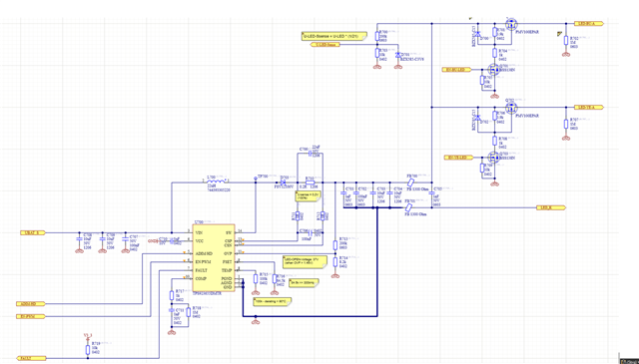Select resistor R702 near the top-right port
Image resolution: width=639 pixels, height=364 pixels.
[566, 40]
